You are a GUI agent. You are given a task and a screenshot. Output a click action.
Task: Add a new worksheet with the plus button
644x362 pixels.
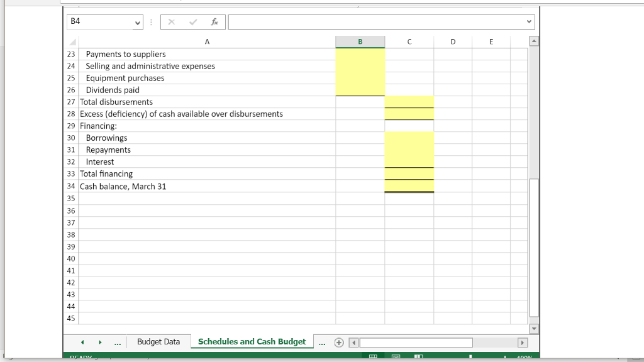[x=338, y=341]
